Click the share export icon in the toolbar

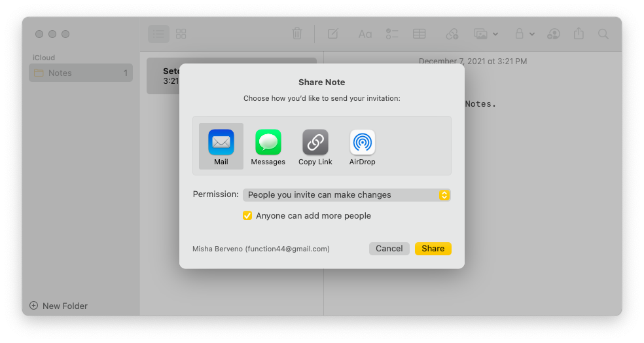click(x=579, y=33)
